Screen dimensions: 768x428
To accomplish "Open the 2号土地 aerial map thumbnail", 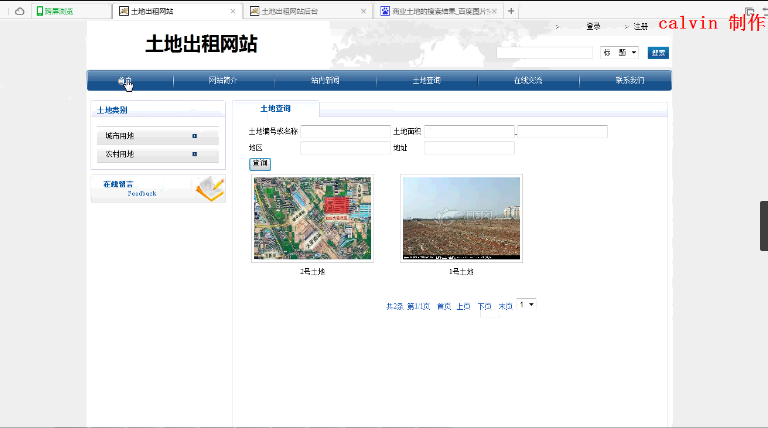I will click(312, 218).
